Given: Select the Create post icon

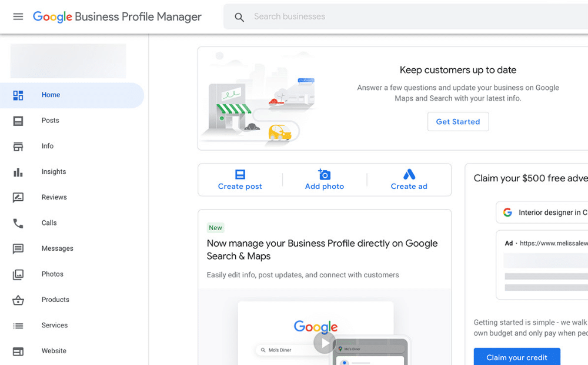Looking at the screenshot, I should click(x=240, y=175).
